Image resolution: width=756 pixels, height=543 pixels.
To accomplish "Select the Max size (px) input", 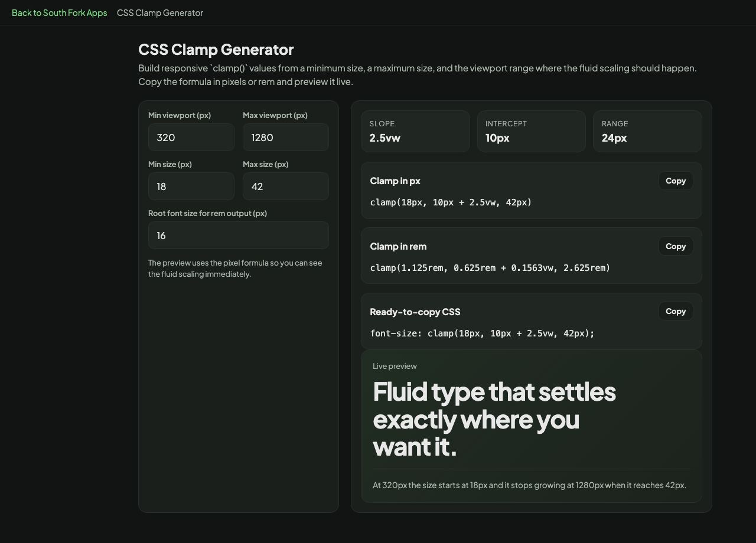I will (x=286, y=187).
